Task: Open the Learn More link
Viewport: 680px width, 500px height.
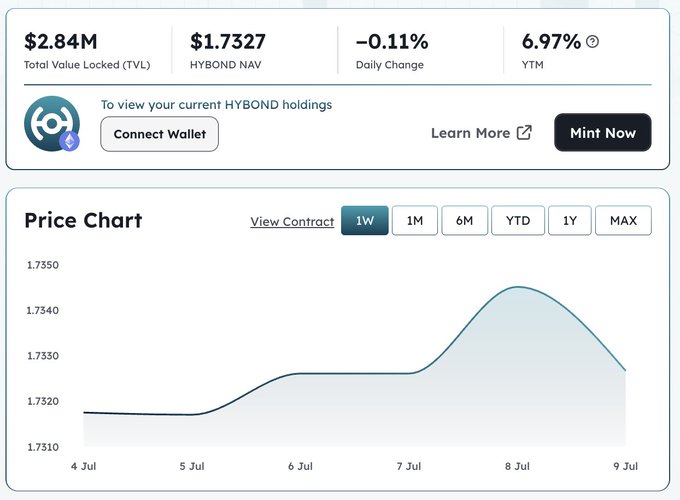Action: (x=481, y=133)
